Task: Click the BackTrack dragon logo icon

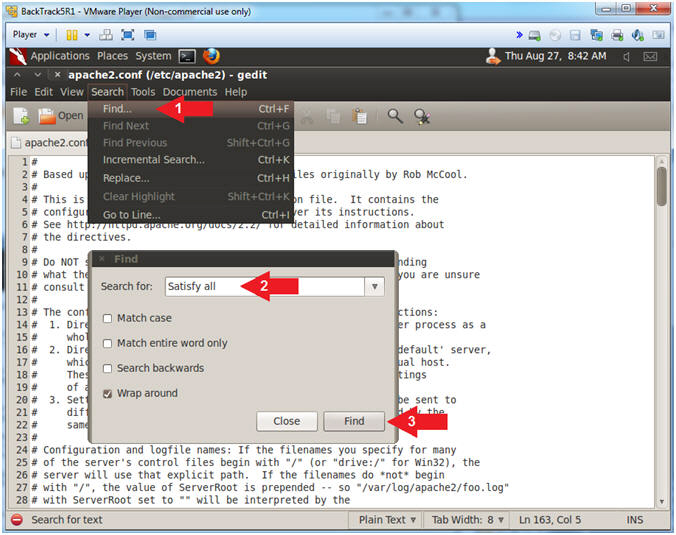Action: 18,56
